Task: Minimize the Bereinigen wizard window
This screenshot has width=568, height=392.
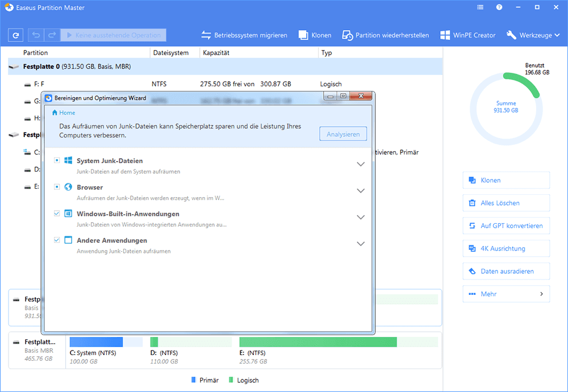Action: point(331,95)
